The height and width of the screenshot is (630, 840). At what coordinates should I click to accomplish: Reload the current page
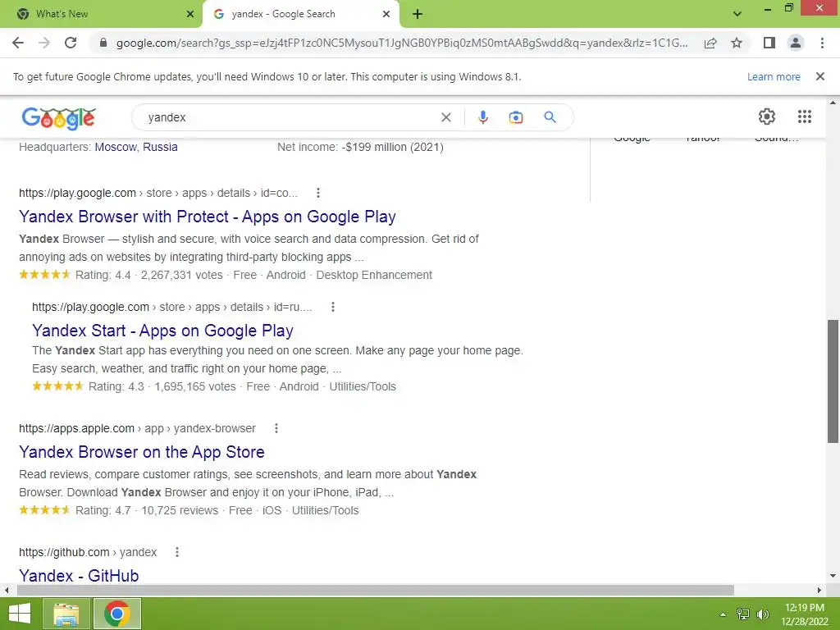point(71,43)
